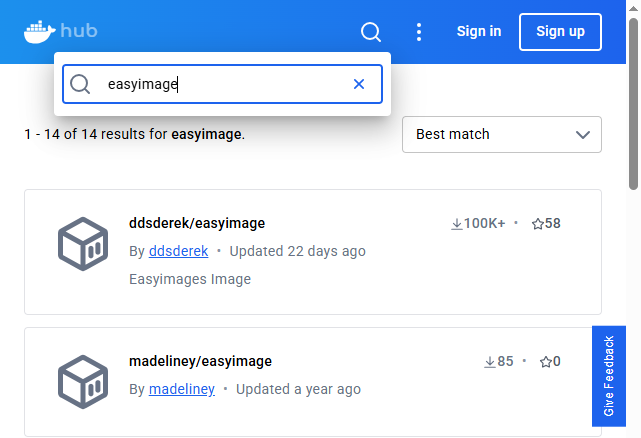
Task: Open the ddsderek author link
Action: [x=179, y=251]
